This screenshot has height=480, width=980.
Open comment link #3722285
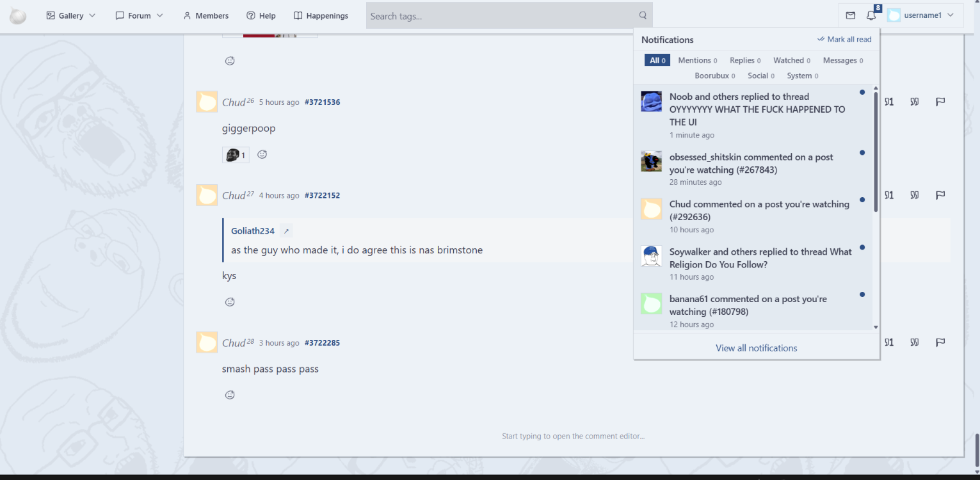pos(322,343)
